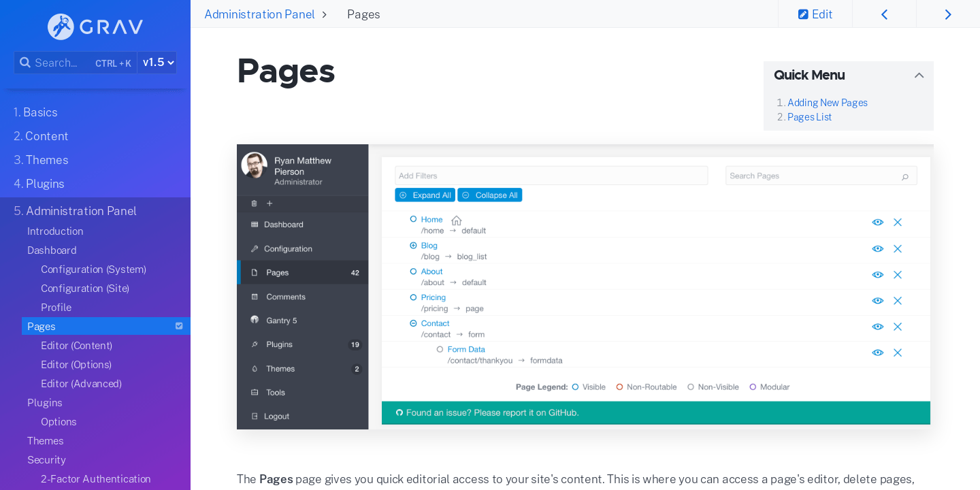Click the plus icon to add a page
Screen dimensions: 980x490
tap(268, 203)
